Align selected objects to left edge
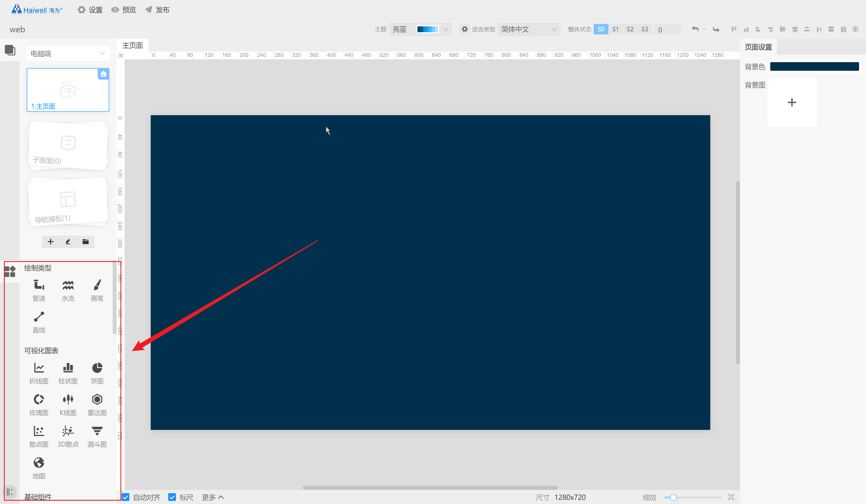Viewport: 866px width, 504px height. click(758, 29)
